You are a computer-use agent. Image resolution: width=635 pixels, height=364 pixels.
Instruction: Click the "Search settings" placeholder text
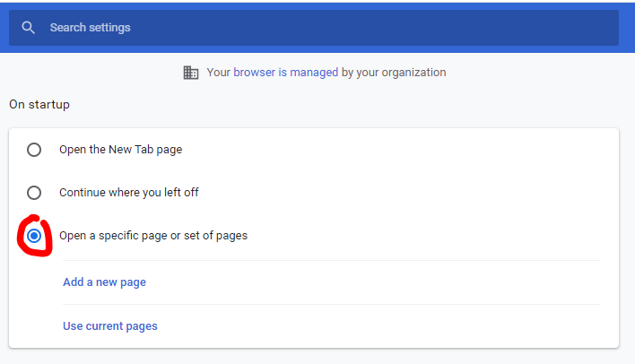(x=90, y=28)
